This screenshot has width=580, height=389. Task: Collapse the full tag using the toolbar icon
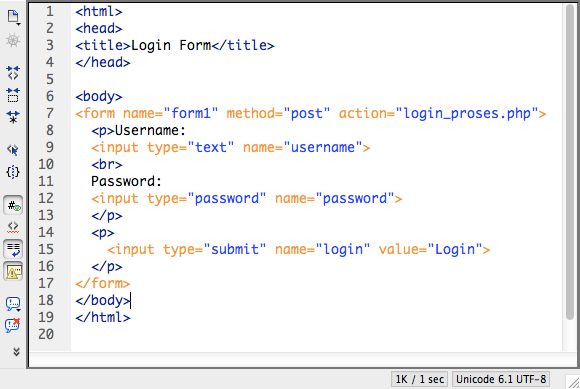point(13,73)
